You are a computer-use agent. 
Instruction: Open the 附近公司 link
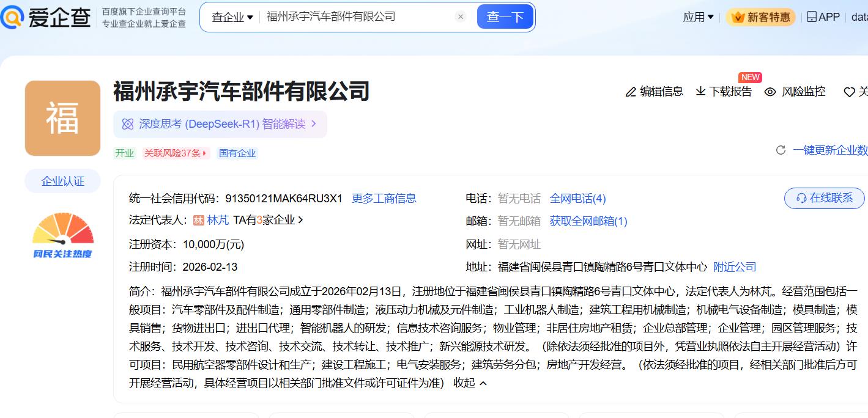pyautogui.click(x=735, y=267)
